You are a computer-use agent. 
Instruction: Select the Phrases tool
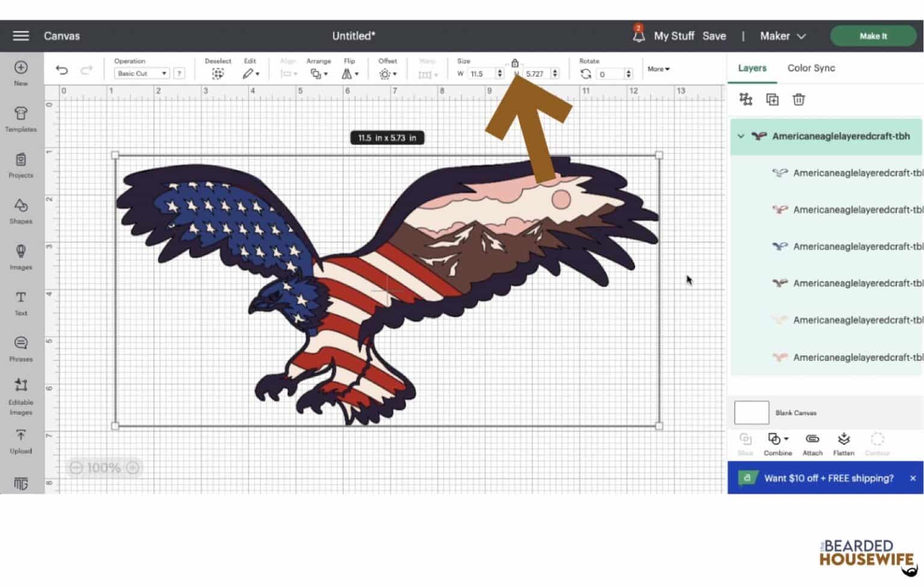tap(21, 349)
